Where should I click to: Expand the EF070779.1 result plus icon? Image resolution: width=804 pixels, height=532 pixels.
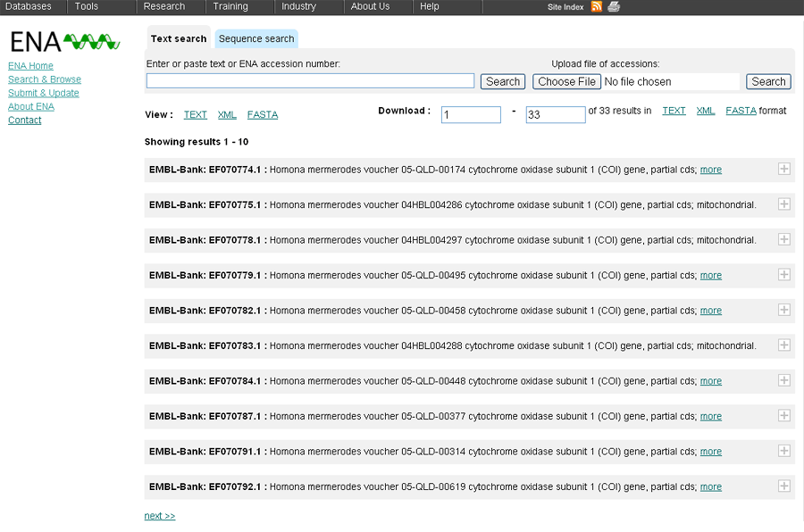(784, 275)
